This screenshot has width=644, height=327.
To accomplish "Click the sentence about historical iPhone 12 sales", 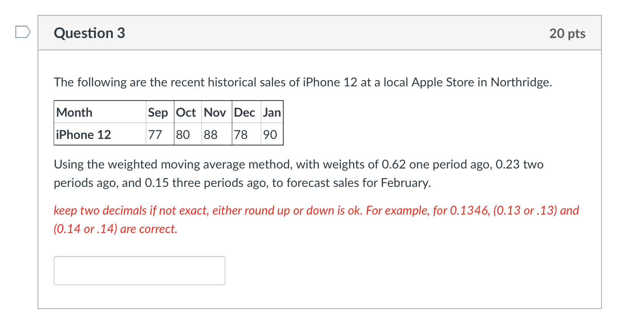I will (x=303, y=82).
